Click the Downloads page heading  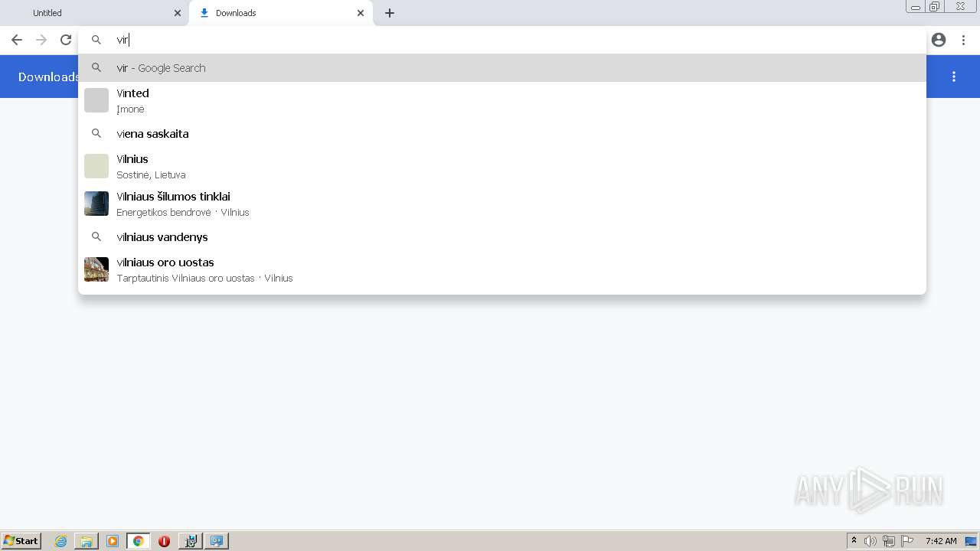tap(49, 77)
